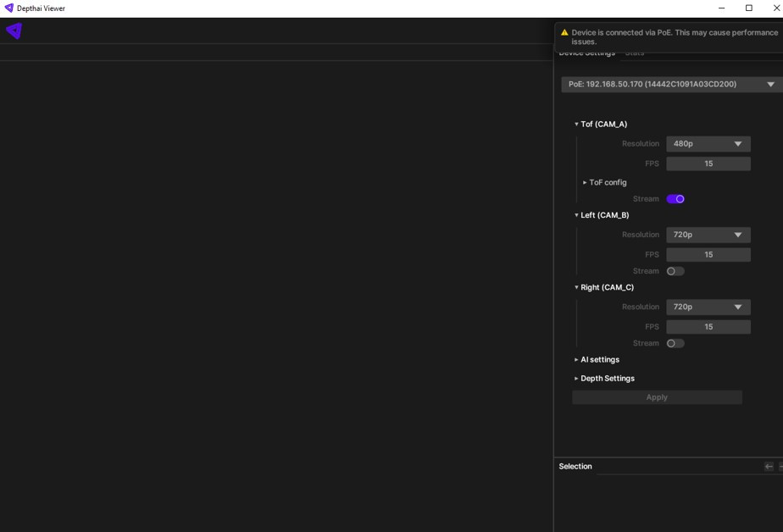This screenshot has height=532, width=783.
Task: Open the Left camera 720p resolution dropdown
Action: tap(708, 235)
